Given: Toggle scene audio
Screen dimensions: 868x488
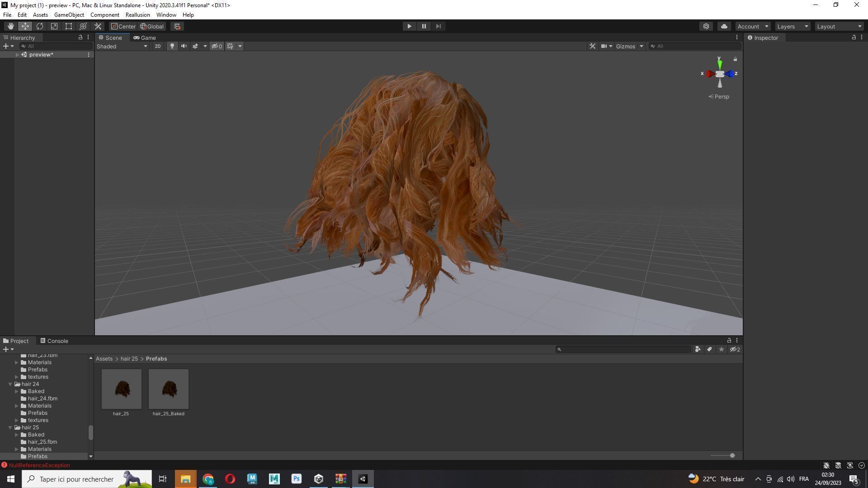Looking at the screenshot, I should [184, 46].
